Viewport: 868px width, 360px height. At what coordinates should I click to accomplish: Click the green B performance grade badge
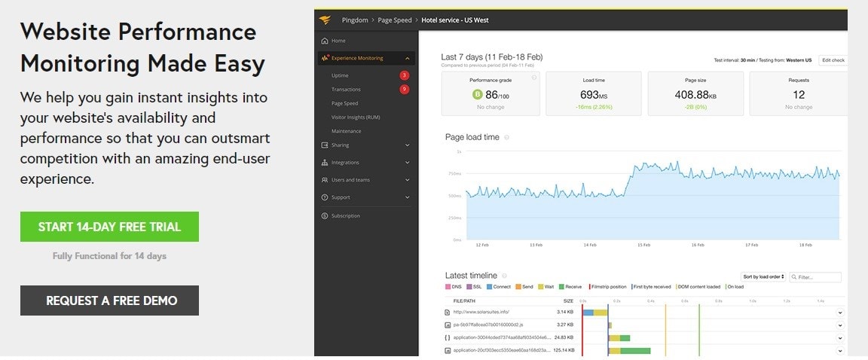point(478,95)
